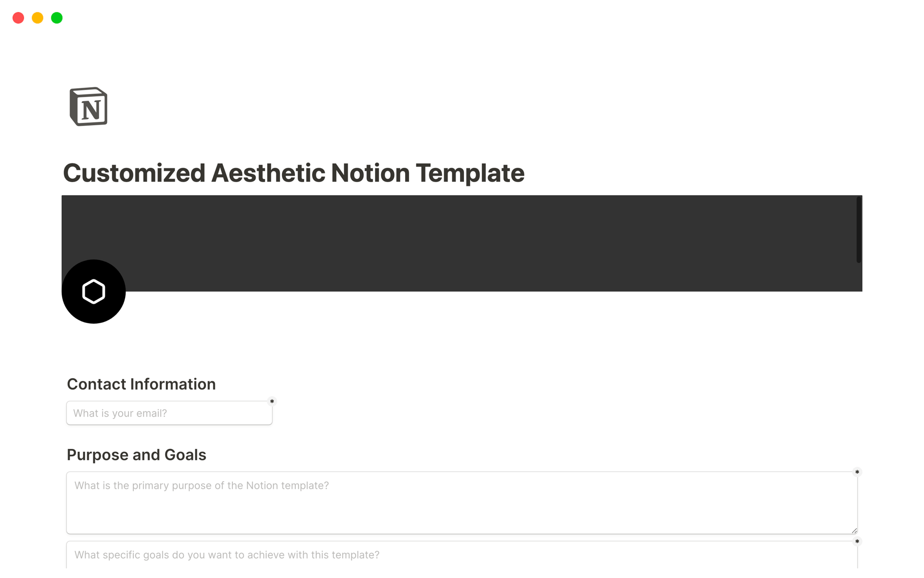924x578 pixels.
Task: Click the white hexagon avatar icon
Action: tap(93, 291)
